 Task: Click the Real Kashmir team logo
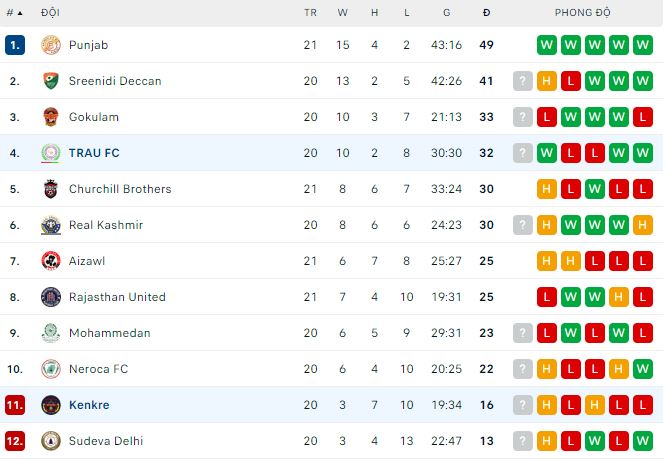pos(51,225)
